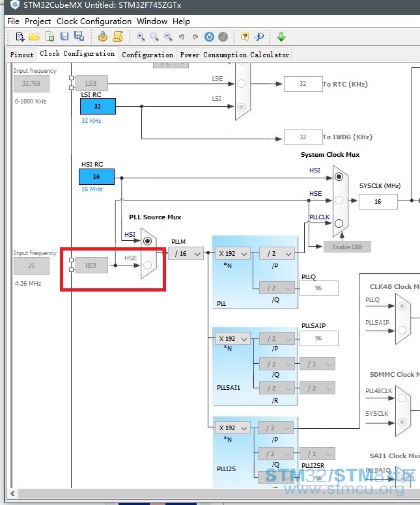Click the HSE input frequency 25 field
420x505 pixels.
pyautogui.click(x=31, y=266)
